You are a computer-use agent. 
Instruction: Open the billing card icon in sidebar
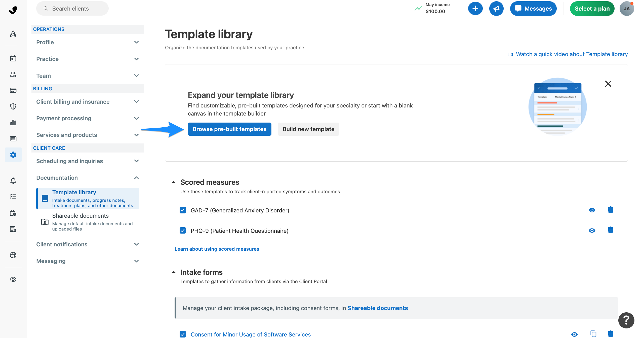click(x=13, y=90)
